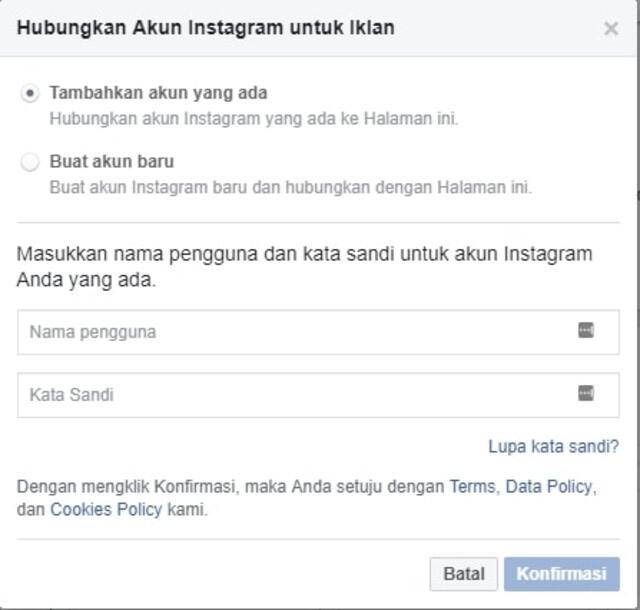Close the Hubungkan Akun Instagram dialog

pyautogui.click(x=611, y=29)
